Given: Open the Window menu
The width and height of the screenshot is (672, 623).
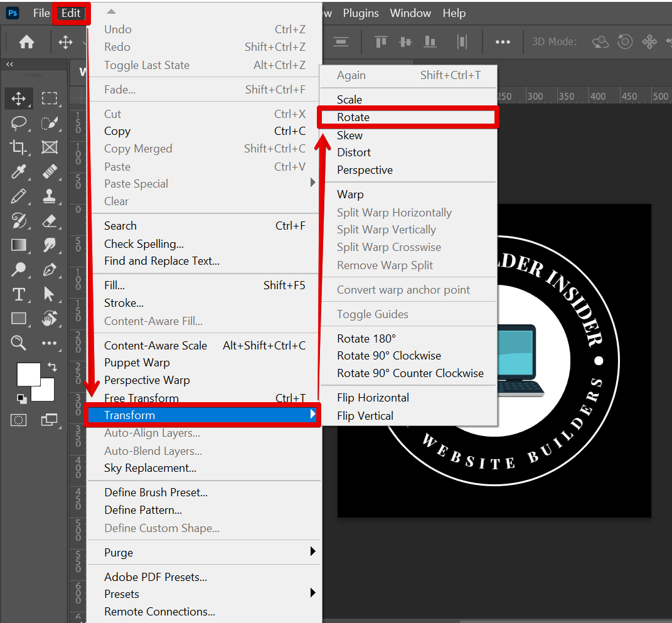Looking at the screenshot, I should [410, 13].
